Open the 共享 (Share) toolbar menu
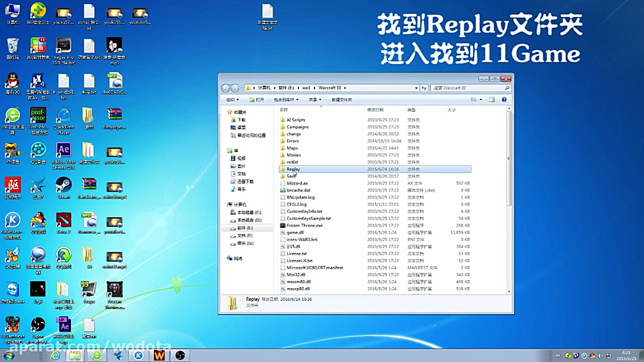 pyautogui.click(x=315, y=100)
